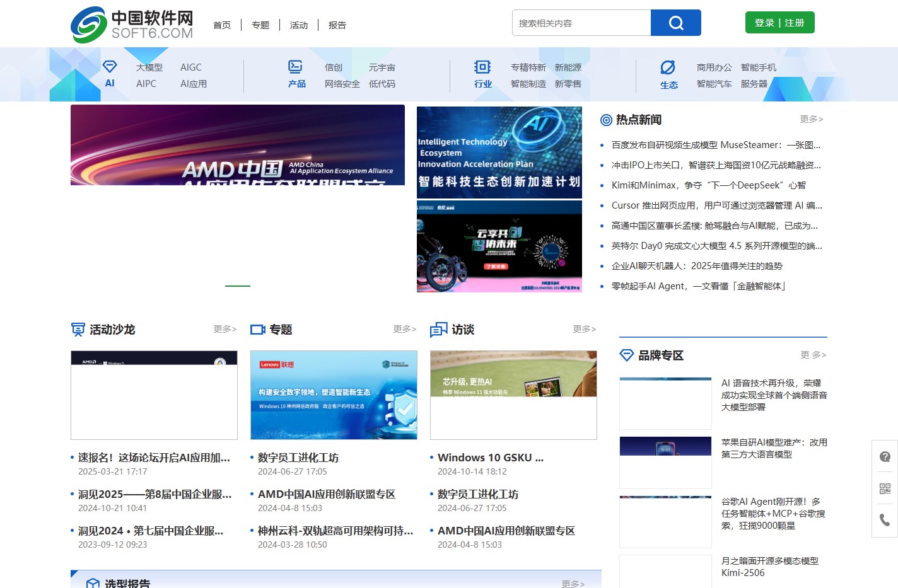The width and height of the screenshot is (898, 588).
Task: Open the AI category diamond icon
Action: point(110,67)
